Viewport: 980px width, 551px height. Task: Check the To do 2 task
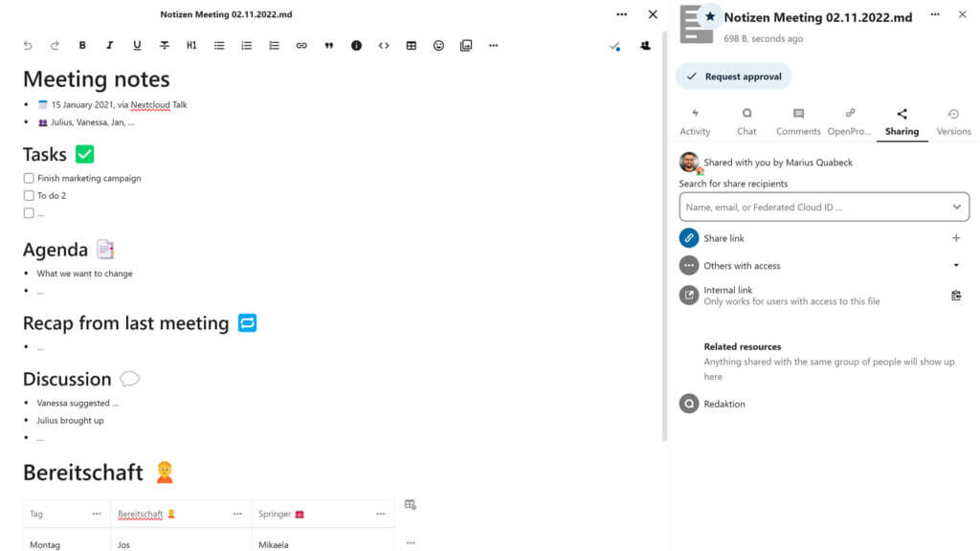click(x=29, y=195)
